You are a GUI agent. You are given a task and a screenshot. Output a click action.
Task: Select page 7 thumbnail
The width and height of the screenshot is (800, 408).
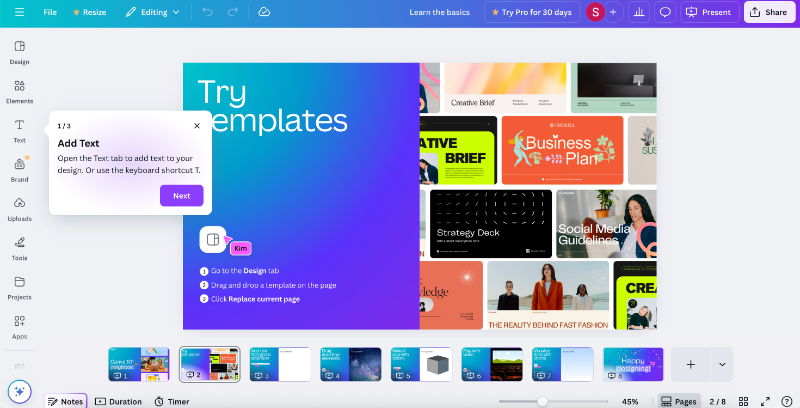563,364
